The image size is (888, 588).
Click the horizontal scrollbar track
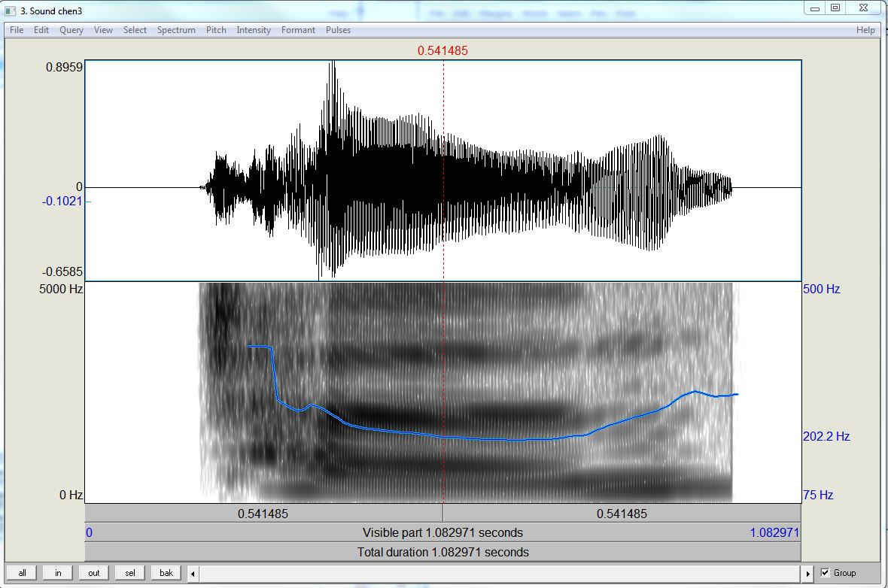pyautogui.click(x=500, y=573)
